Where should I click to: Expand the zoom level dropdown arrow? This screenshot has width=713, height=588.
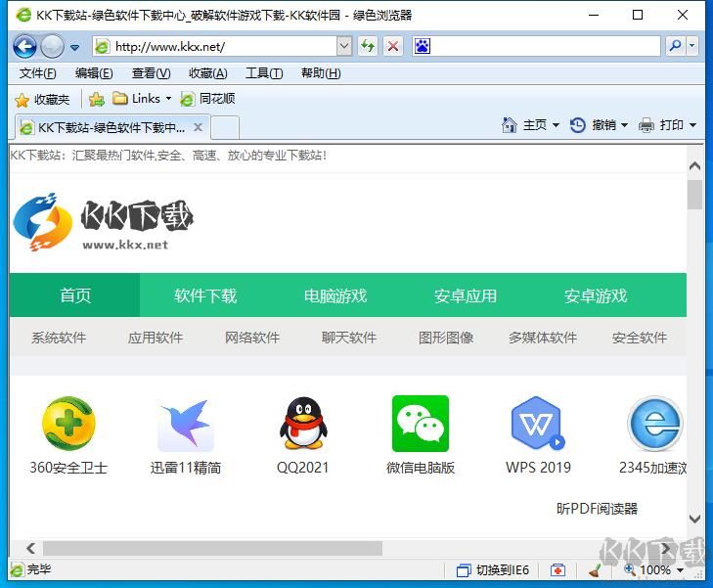point(681,570)
